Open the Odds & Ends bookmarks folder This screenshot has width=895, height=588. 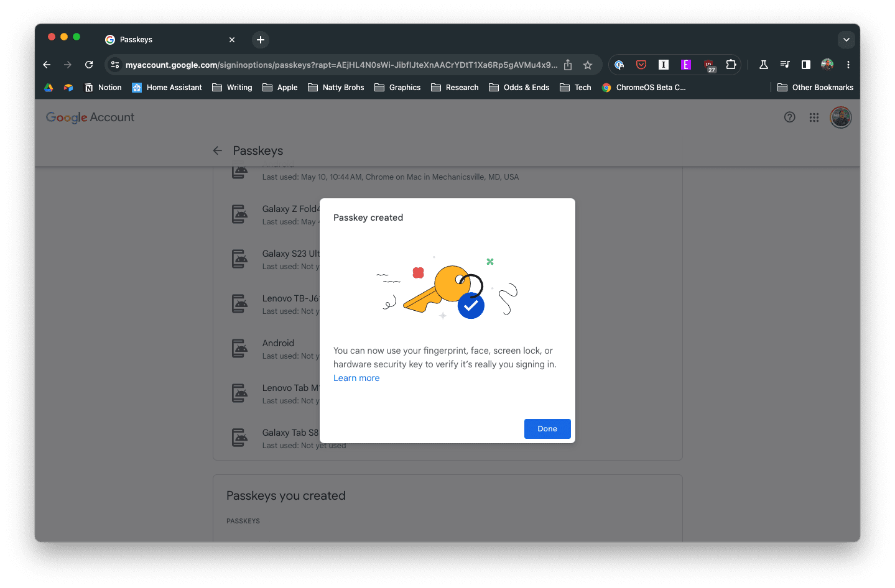click(x=519, y=88)
